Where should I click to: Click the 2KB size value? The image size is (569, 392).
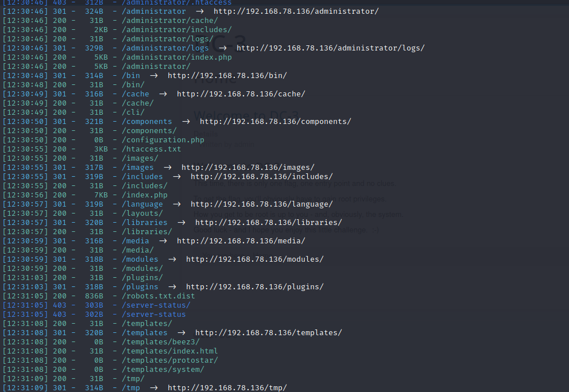(101, 30)
